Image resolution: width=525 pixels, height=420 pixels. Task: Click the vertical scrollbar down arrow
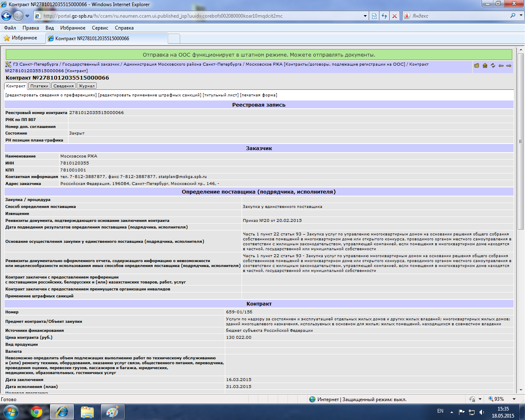[x=521, y=390]
